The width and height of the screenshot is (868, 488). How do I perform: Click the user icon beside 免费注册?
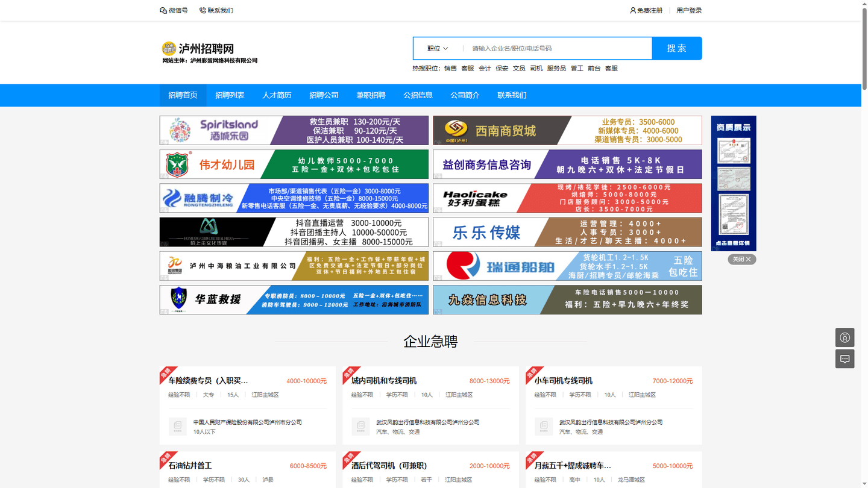(633, 10)
